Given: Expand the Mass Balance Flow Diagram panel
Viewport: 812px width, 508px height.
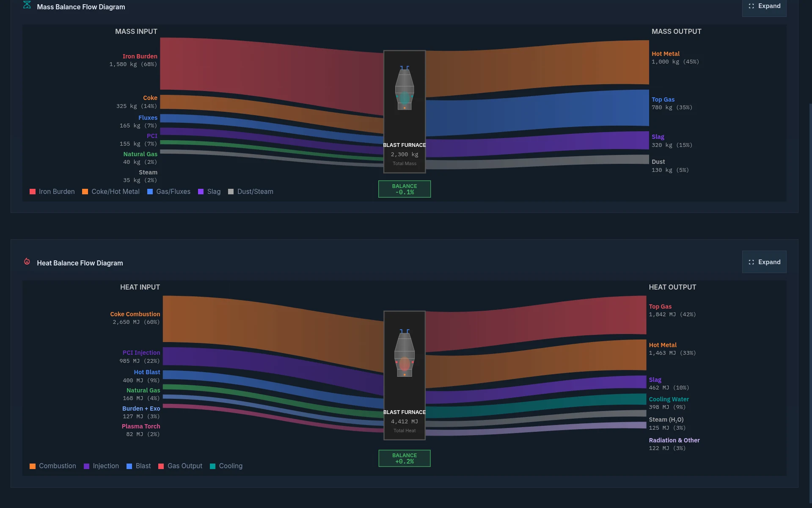Looking at the screenshot, I should [763, 6].
